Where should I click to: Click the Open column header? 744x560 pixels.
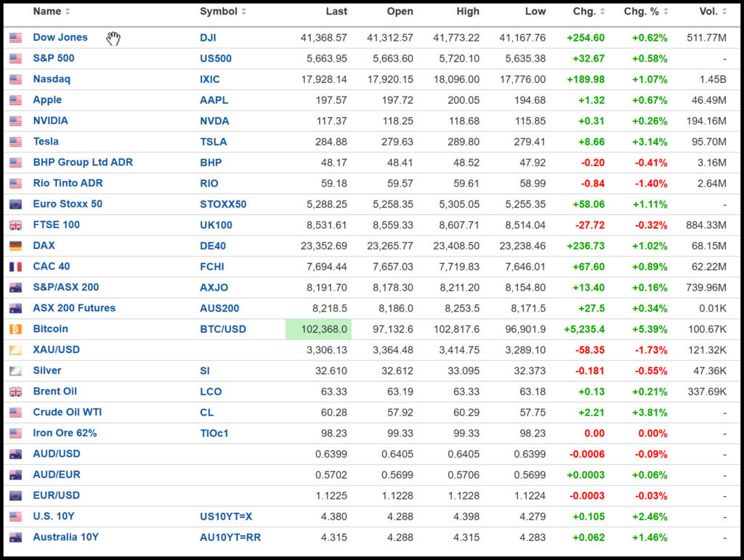[x=400, y=12]
